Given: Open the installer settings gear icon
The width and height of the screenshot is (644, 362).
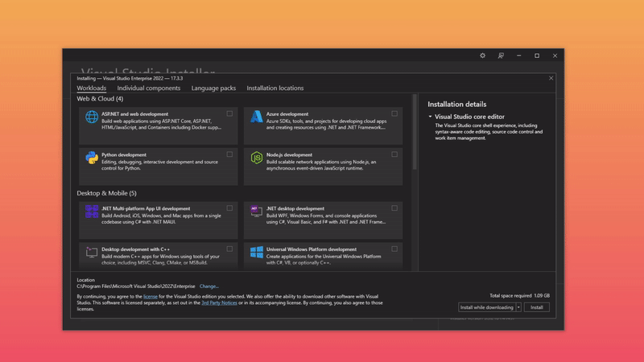Looking at the screenshot, I should point(482,56).
